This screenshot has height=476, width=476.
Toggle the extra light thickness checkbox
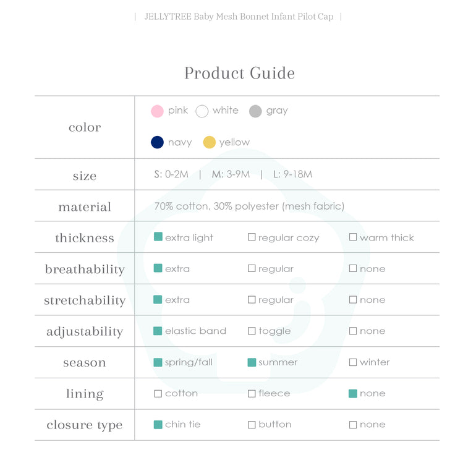click(158, 237)
